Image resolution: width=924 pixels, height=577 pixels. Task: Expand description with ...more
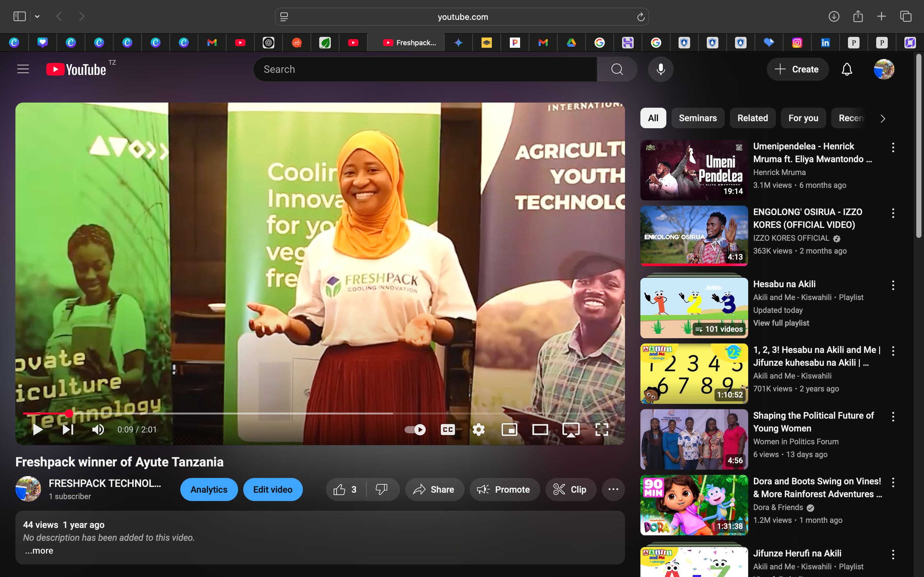click(39, 551)
